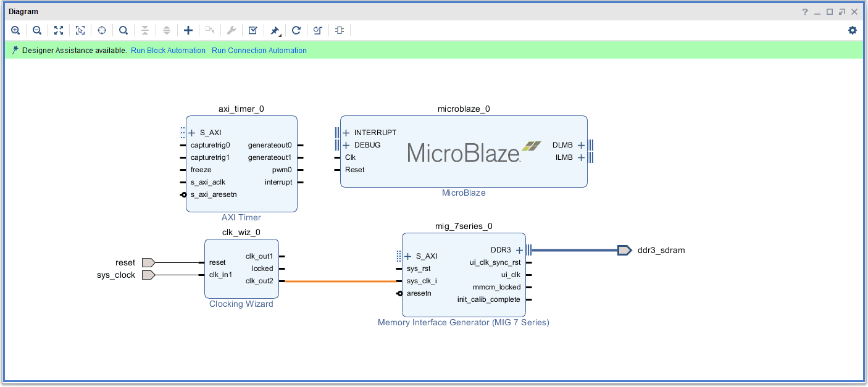868x387 pixels.
Task: Add IP using the plus icon
Action: [188, 30]
